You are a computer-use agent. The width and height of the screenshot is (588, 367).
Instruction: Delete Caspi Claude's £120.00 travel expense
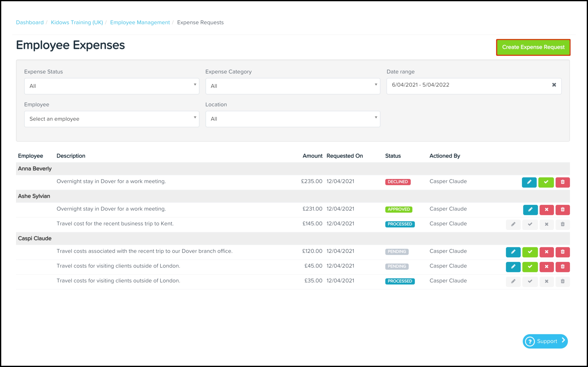coord(563,252)
